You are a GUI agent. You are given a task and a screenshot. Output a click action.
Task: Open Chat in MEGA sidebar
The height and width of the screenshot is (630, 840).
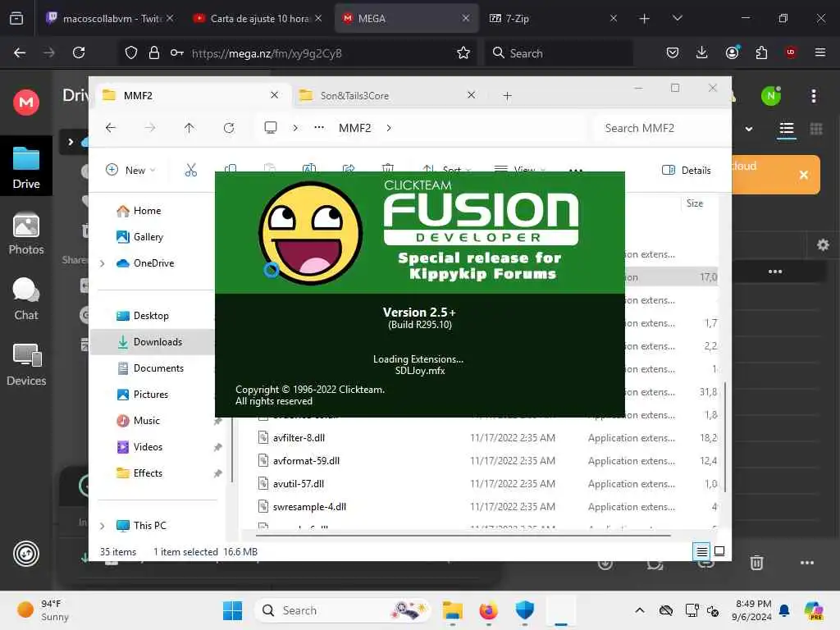click(x=25, y=299)
